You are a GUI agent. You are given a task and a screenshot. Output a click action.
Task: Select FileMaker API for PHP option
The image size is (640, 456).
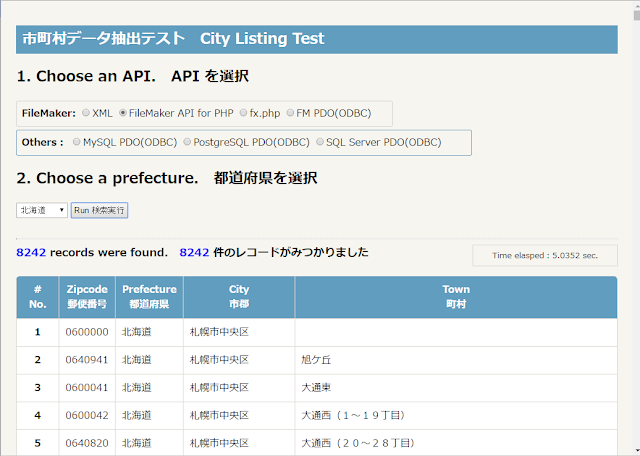123,113
